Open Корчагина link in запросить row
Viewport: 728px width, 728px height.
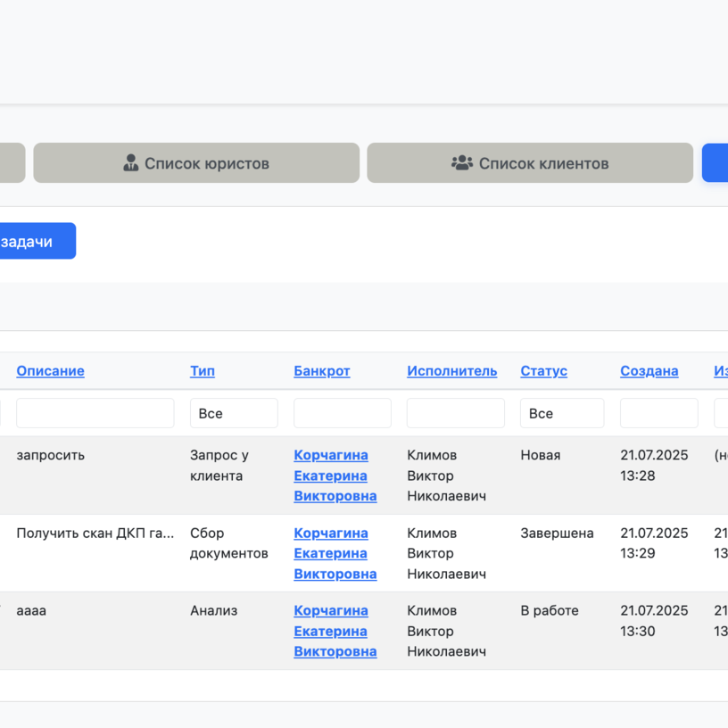(x=335, y=476)
